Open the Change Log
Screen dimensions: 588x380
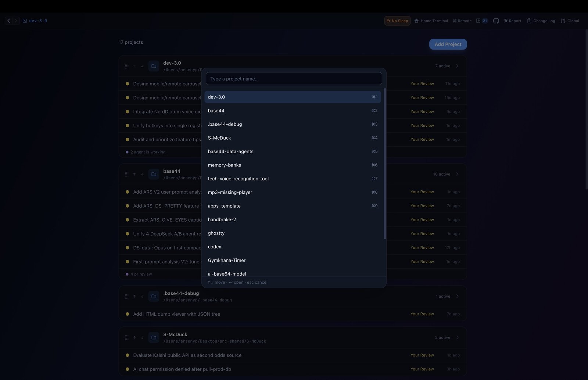point(541,21)
